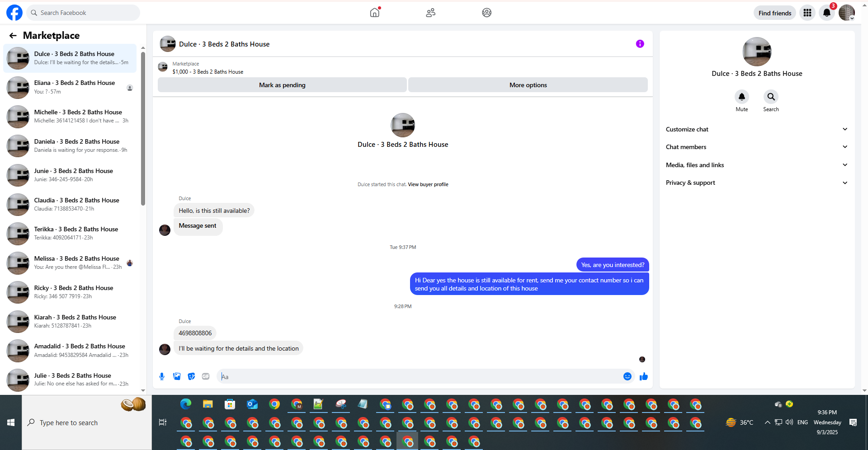
Task: Click the chat list scroll-down arrow
Action: pyautogui.click(x=143, y=390)
